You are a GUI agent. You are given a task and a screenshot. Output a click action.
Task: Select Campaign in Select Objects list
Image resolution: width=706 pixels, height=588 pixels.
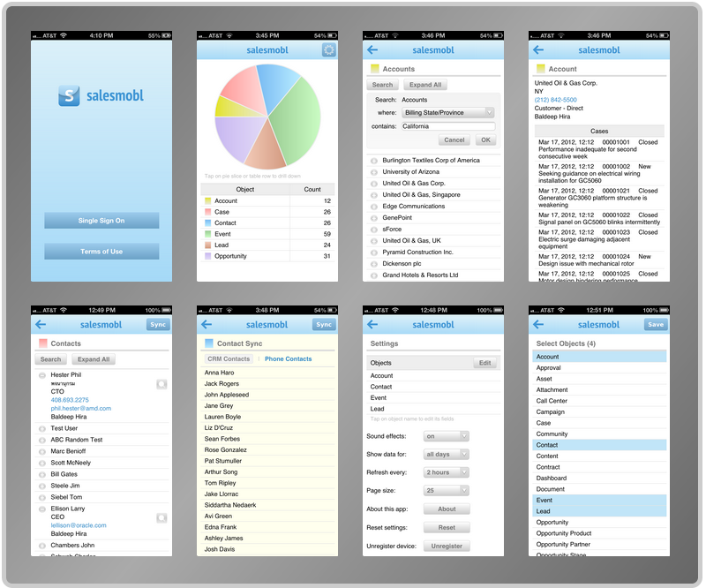[x=599, y=411]
